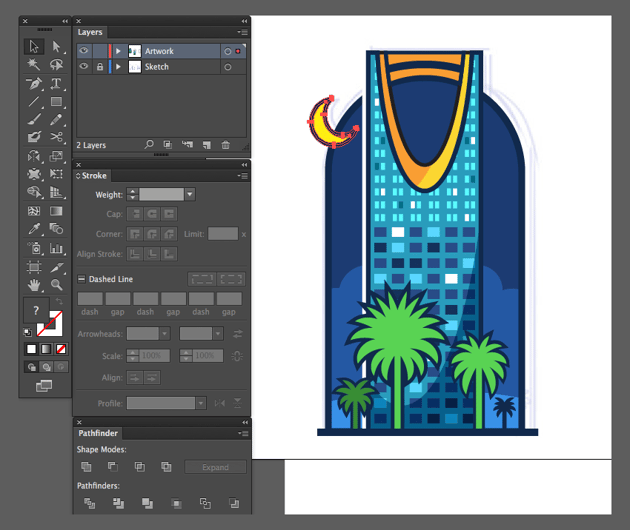Click the Expand button in Pathfinder
Viewport: 630px width, 530px height.
(x=215, y=467)
